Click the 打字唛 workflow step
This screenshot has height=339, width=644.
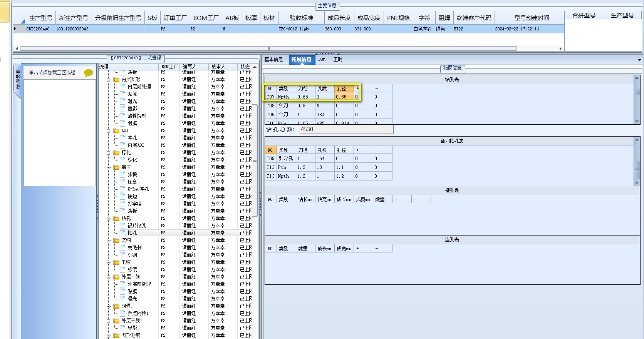[134, 204]
